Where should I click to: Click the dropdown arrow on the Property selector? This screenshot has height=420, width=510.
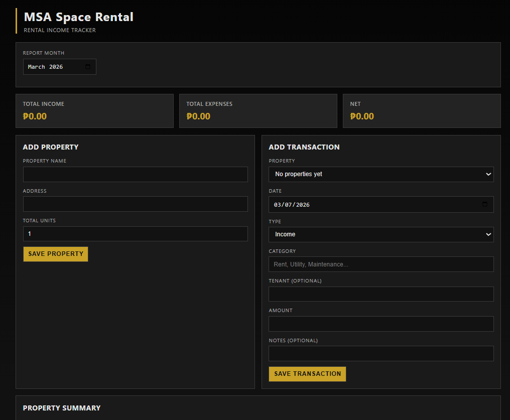[487, 174]
